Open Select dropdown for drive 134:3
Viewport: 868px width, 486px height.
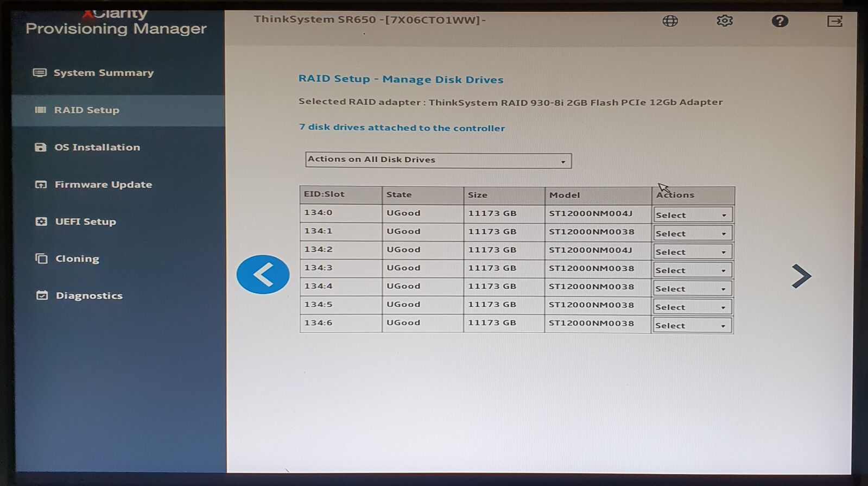(x=693, y=270)
